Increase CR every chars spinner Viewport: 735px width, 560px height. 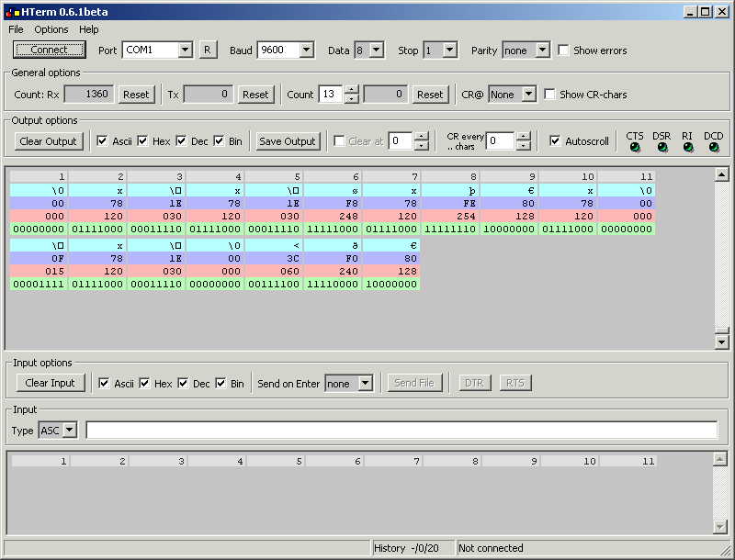point(523,136)
